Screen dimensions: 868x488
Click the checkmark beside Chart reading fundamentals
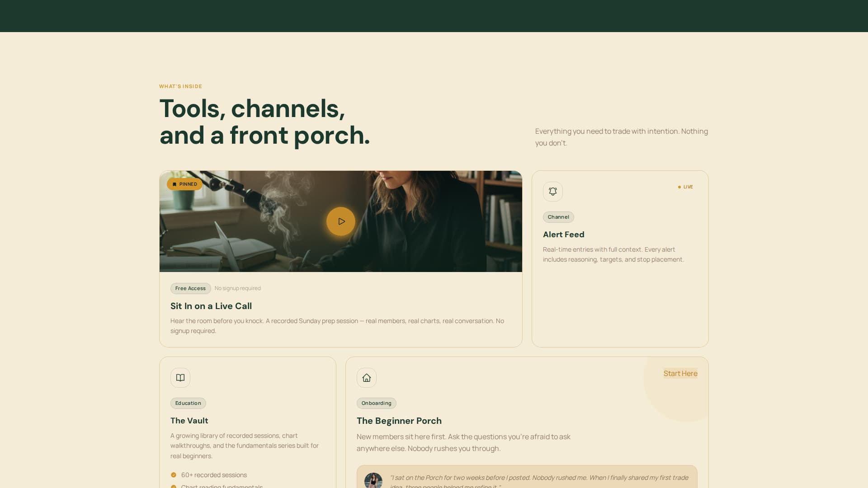click(174, 487)
